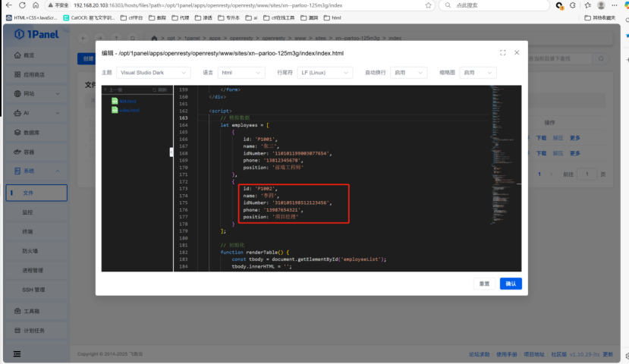The image size is (629, 364).
Task: Expand the AI sidebar menu
Action: click(36, 113)
